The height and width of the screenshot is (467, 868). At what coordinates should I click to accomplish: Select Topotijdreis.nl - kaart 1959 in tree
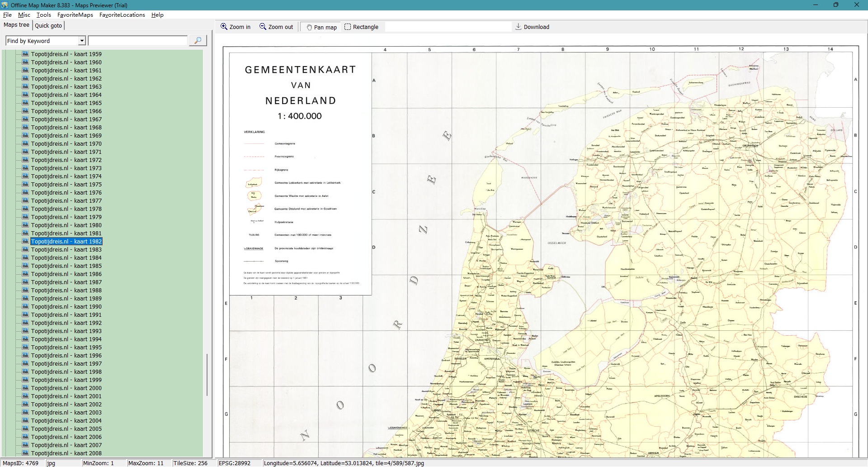pyautogui.click(x=66, y=54)
